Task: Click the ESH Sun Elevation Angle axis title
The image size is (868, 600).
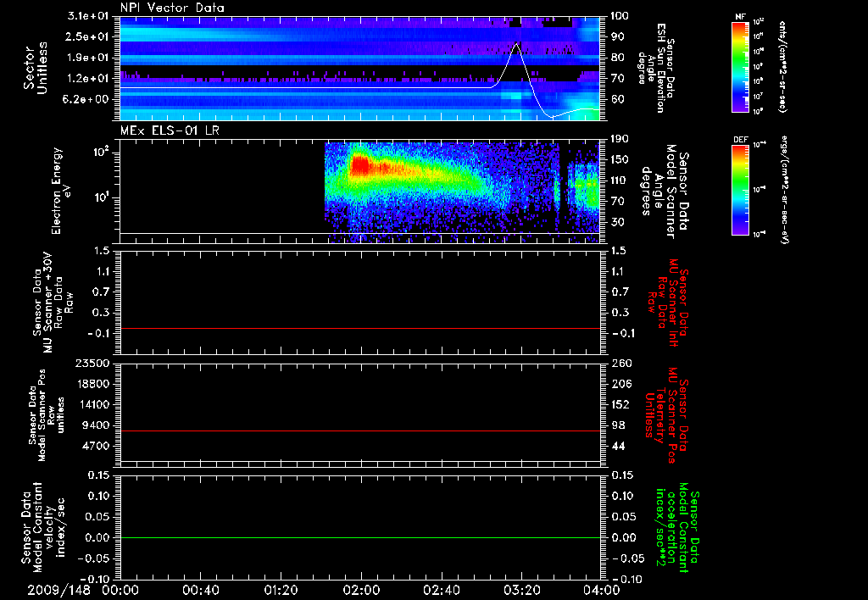Action: (x=656, y=68)
